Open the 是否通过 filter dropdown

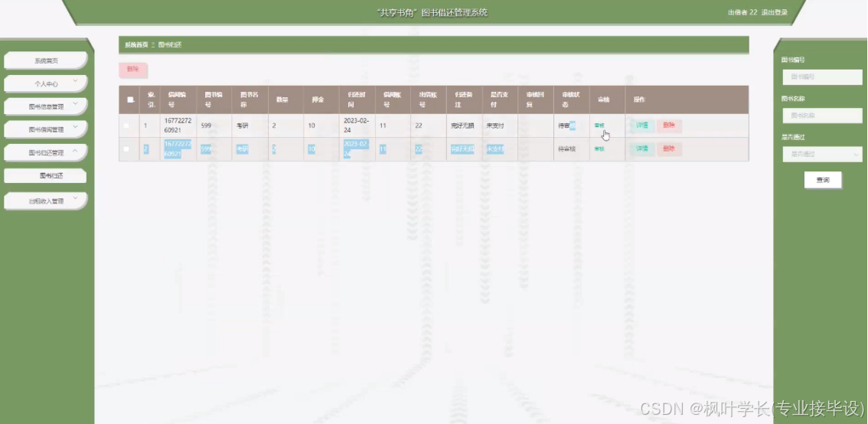[x=823, y=154]
